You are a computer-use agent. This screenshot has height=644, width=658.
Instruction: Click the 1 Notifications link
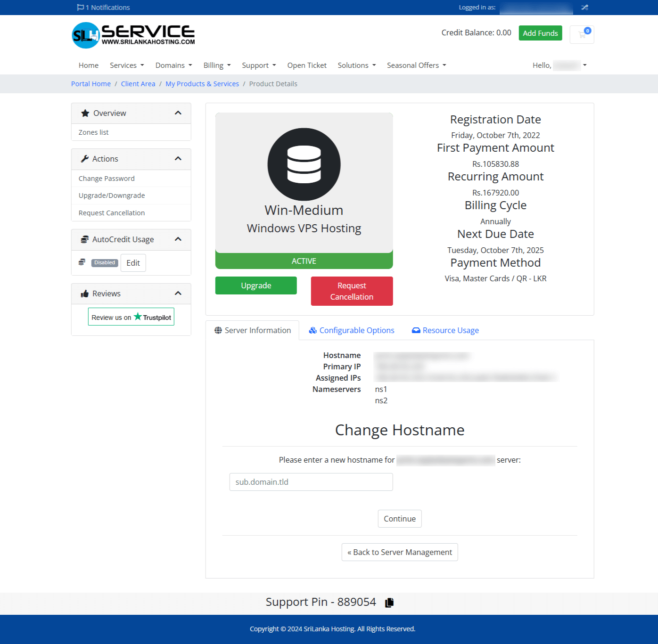click(104, 8)
